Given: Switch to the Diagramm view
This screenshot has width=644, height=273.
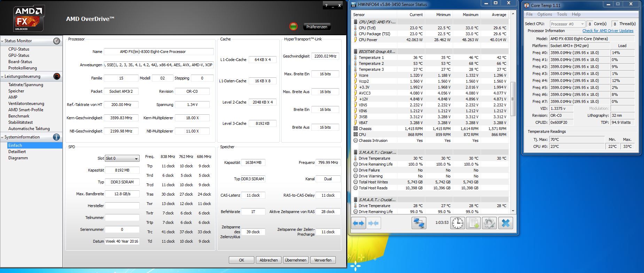Looking at the screenshot, I should tap(18, 158).
